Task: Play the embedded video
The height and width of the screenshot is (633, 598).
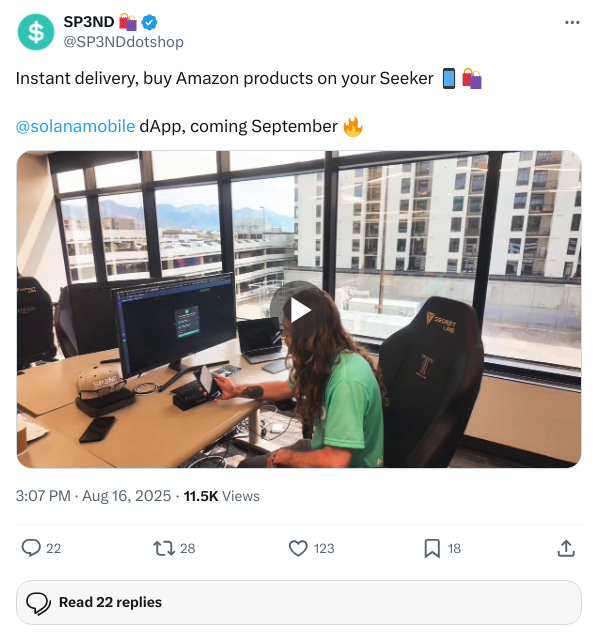Action: tap(299, 310)
